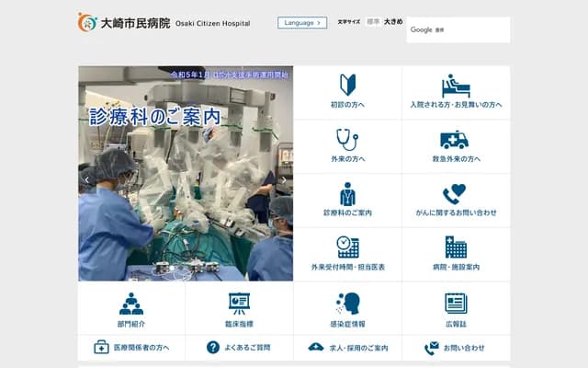Click the phone-envelope icon for contact
588x368 pixels.
tap(432, 348)
